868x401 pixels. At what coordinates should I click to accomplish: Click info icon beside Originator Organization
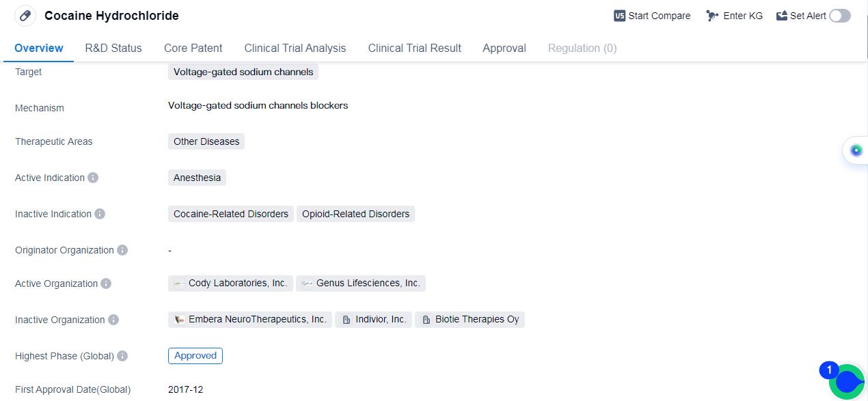(122, 250)
